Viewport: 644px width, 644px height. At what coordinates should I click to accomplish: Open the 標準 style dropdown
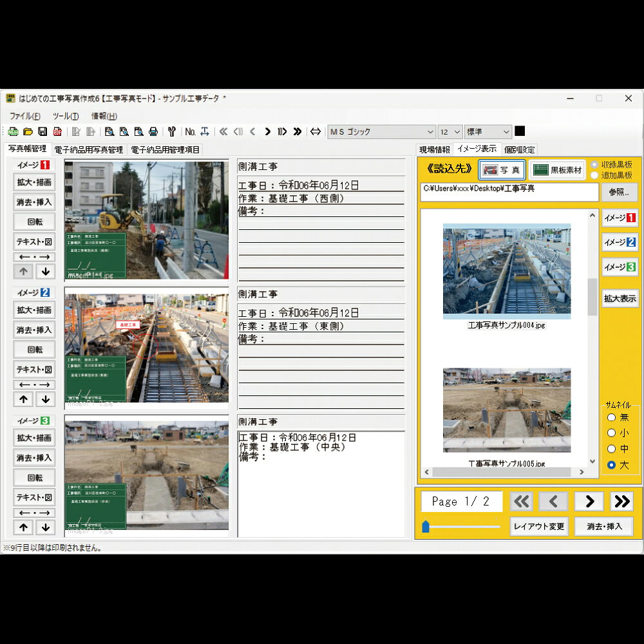tap(488, 131)
